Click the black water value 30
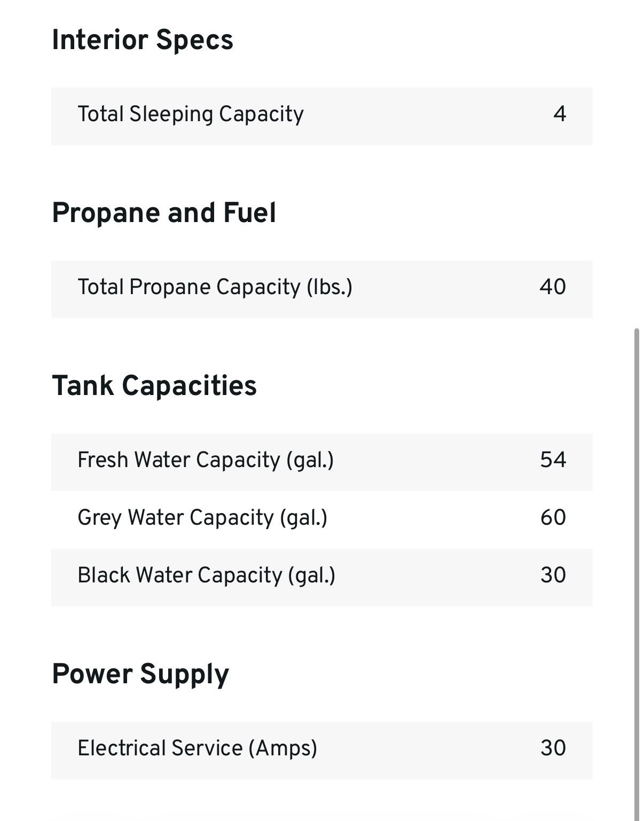This screenshot has height=821, width=644. point(553,575)
